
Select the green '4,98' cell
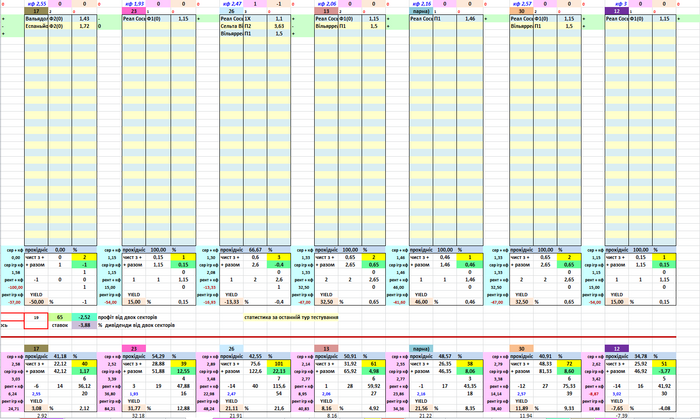coord(374,371)
